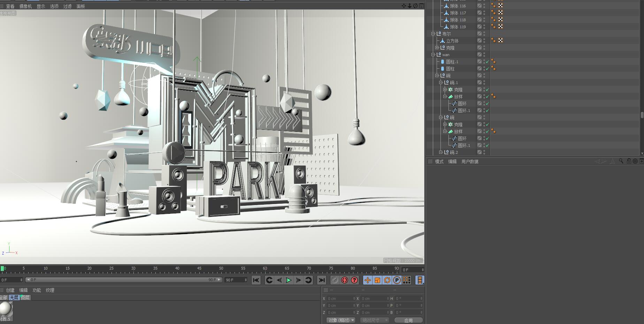Image resolution: width=644 pixels, height=324 pixels.
Task: Go to the previous keyframe
Action: tap(269, 280)
